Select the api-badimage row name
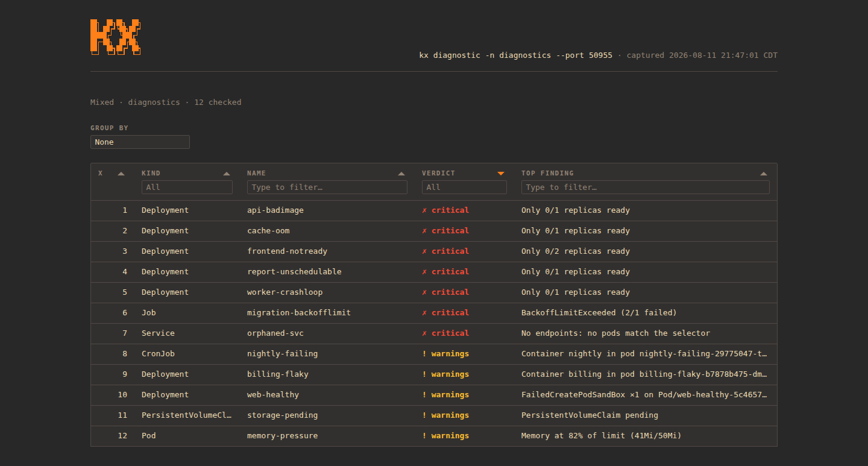This screenshot has width=868, height=466. pos(275,210)
